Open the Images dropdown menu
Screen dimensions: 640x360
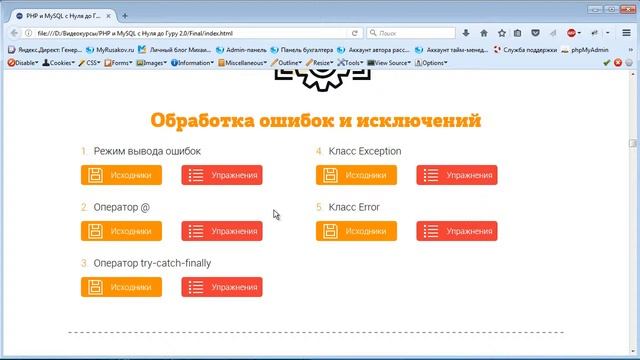click(x=151, y=63)
